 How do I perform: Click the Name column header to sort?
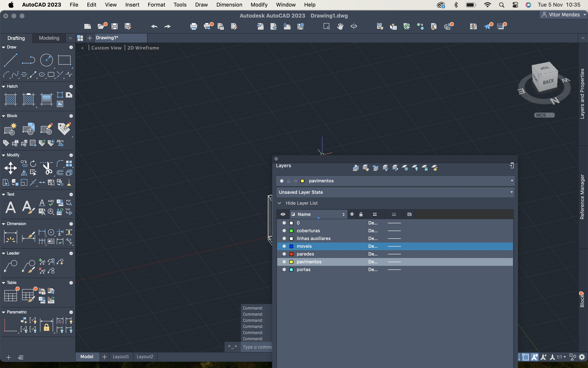318,214
